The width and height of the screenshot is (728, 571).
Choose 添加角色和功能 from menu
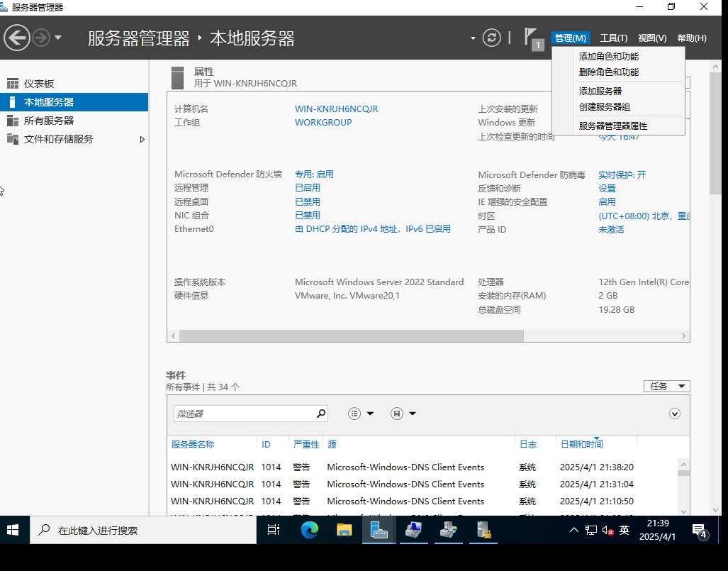tap(609, 56)
